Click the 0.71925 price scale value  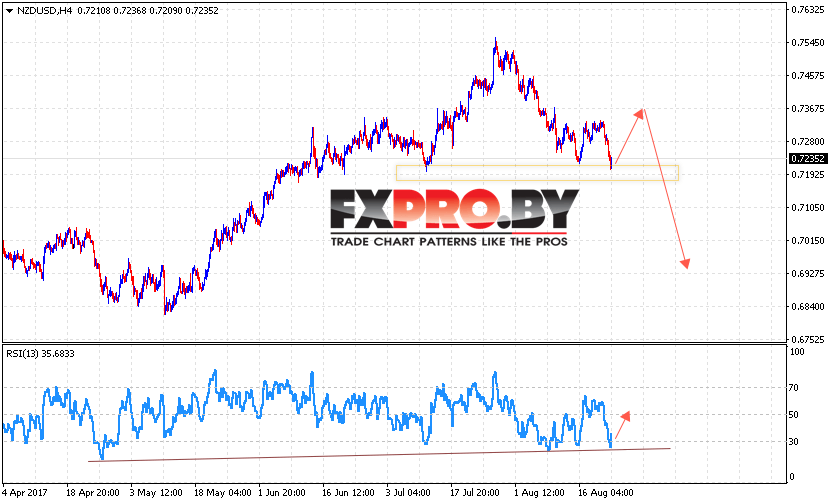pyautogui.click(x=808, y=175)
